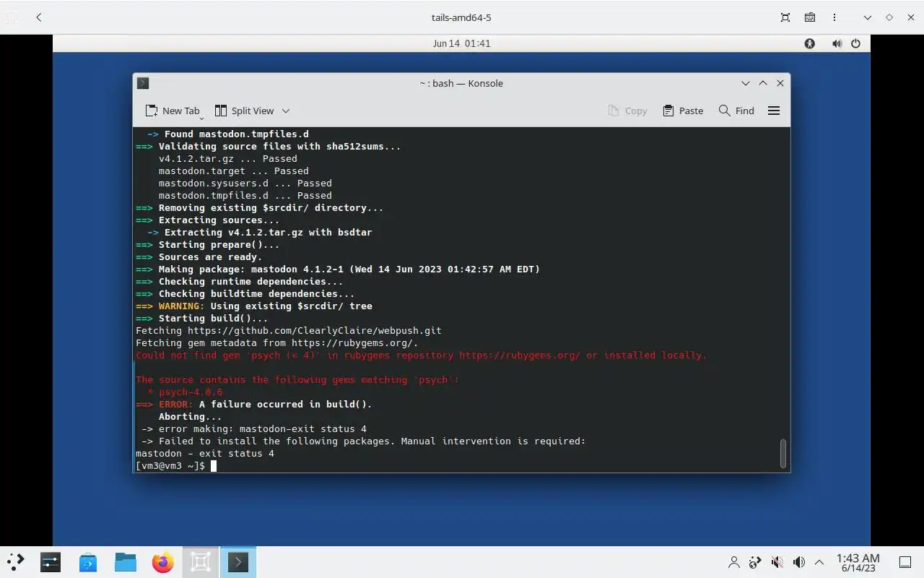The image size is (924, 578).
Task: Close the tails-amd64-5 viewer window
Action: (911, 17)
